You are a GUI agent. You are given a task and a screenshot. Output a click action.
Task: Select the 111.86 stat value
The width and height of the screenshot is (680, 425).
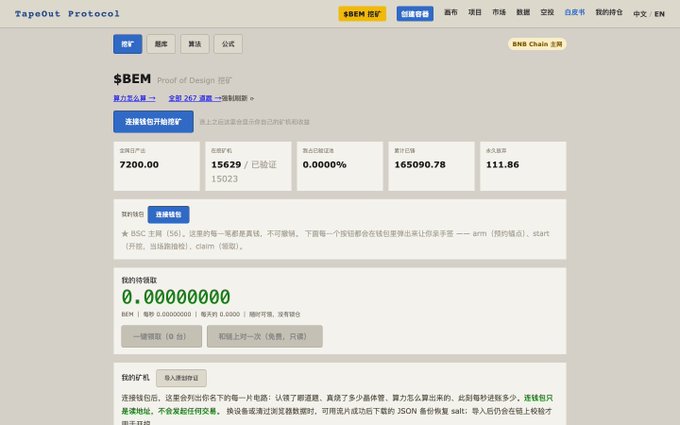[502, 165]
